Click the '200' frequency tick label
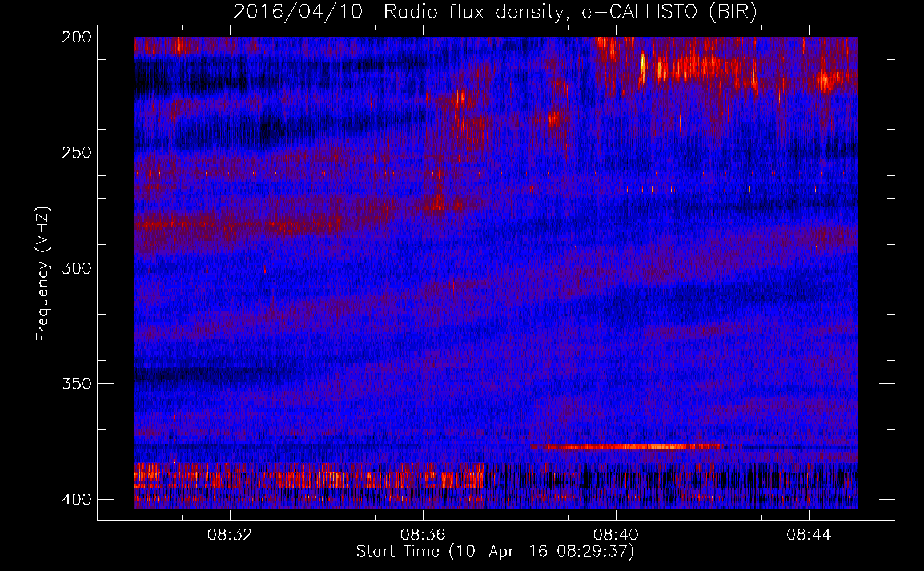 point(77,37)
